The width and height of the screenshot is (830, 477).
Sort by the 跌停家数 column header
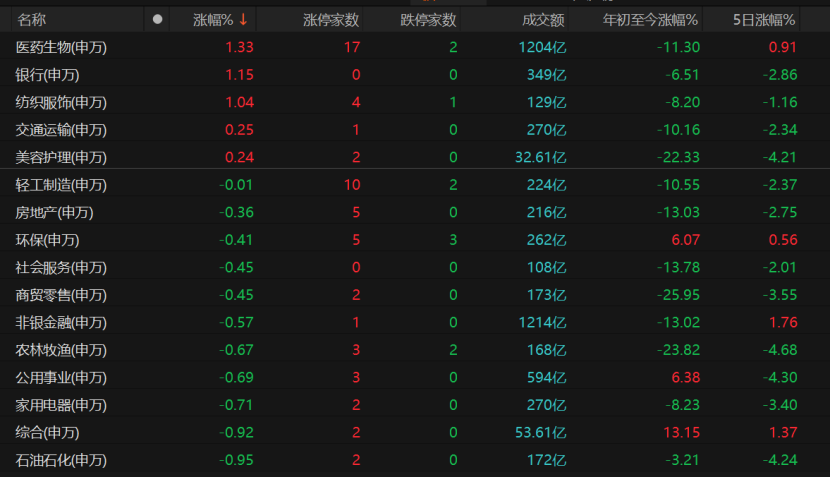(x=428, y=20)
